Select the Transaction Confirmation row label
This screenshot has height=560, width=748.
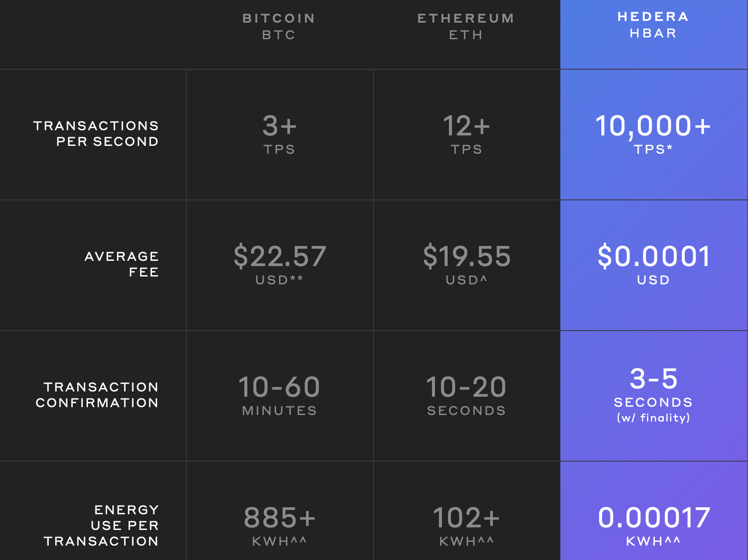97,395
